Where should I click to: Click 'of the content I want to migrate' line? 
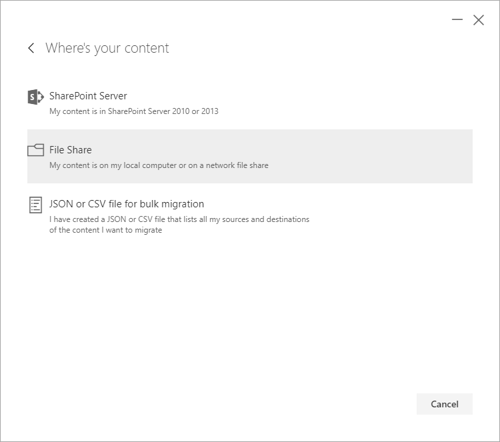[106, 230]
